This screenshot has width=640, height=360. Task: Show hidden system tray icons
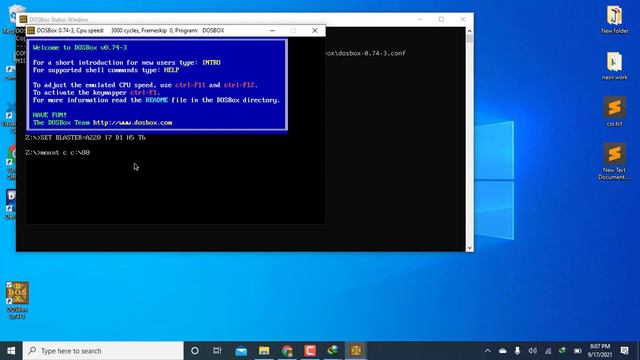[x=488, y=351]
